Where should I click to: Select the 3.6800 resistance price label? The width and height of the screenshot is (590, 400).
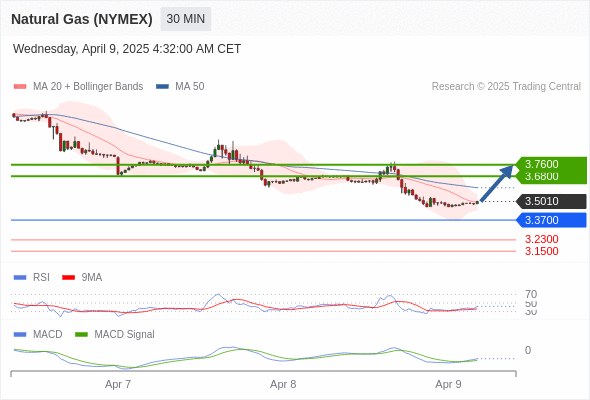point(541,176)
